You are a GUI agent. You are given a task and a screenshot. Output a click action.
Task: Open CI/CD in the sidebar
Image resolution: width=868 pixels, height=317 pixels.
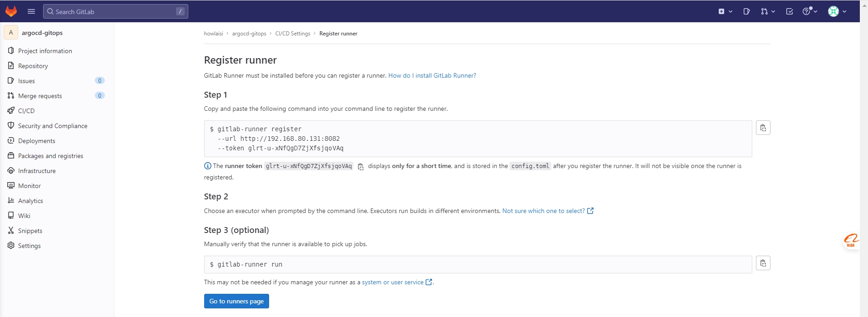[26, 111]
